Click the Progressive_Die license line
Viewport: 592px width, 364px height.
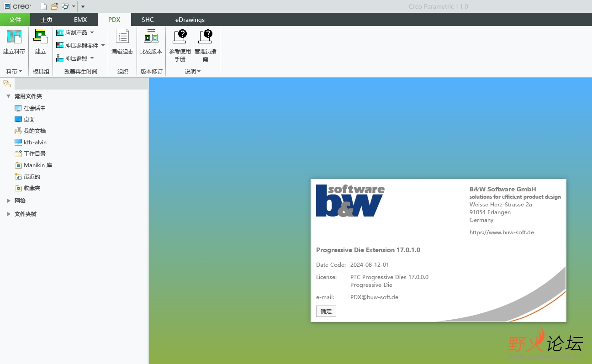coord(371,285)
